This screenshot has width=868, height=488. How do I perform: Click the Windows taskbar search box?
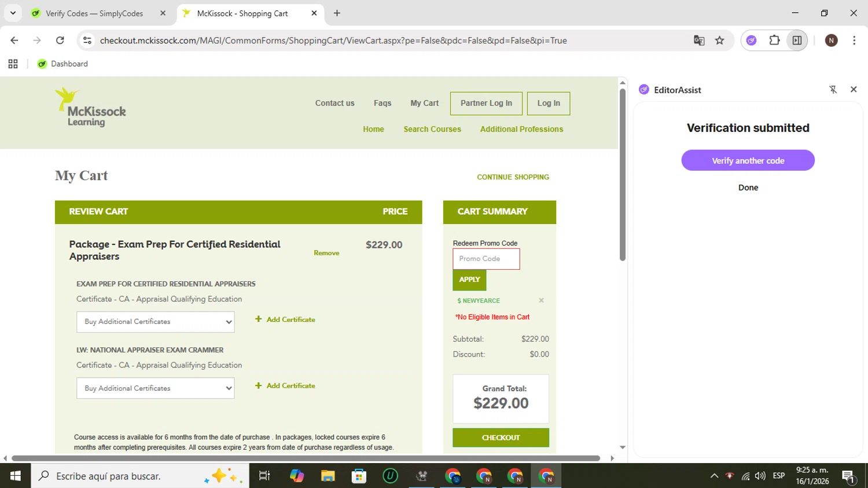click(x=140, y=476)
